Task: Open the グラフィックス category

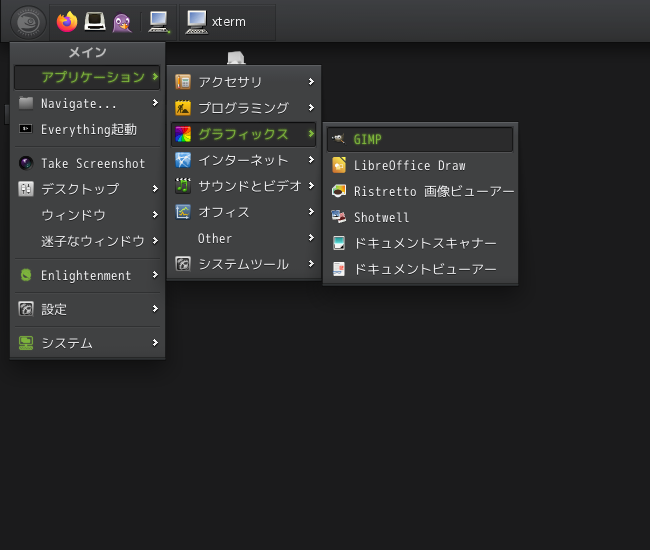Action: (x=244, y=134)
